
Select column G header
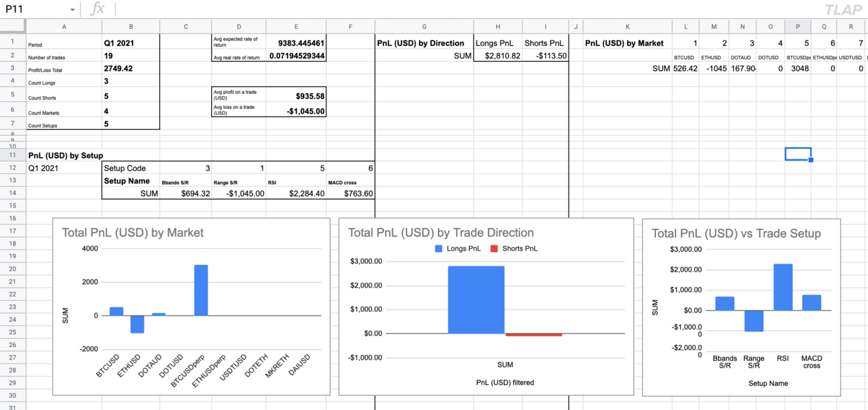[424, 26]
